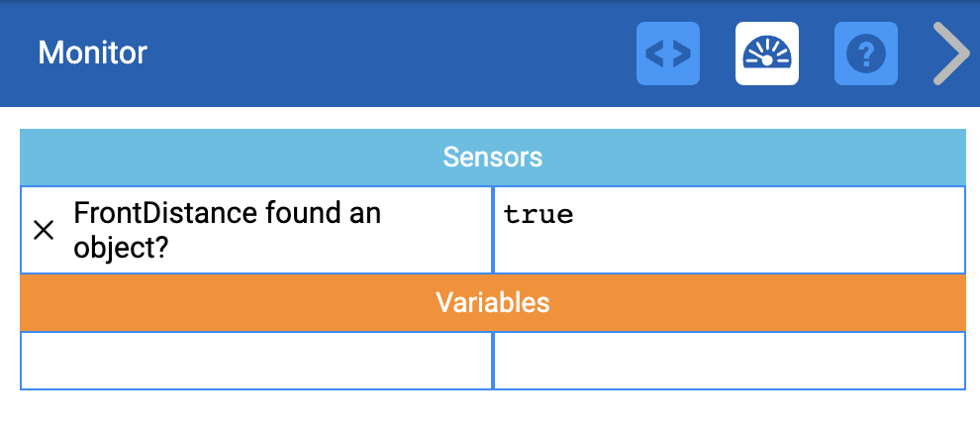This screenshot has height=436, width=980.
Task: Open the code viewer icon
Action: pyautogui.click(x=667, y=54)
